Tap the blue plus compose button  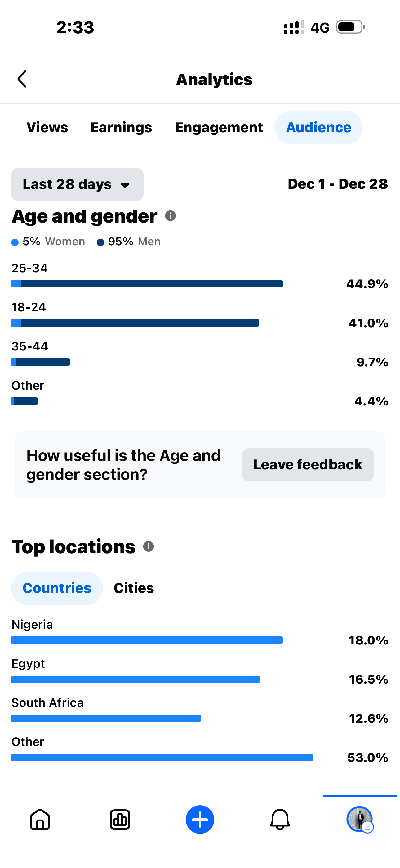[200, 820]
